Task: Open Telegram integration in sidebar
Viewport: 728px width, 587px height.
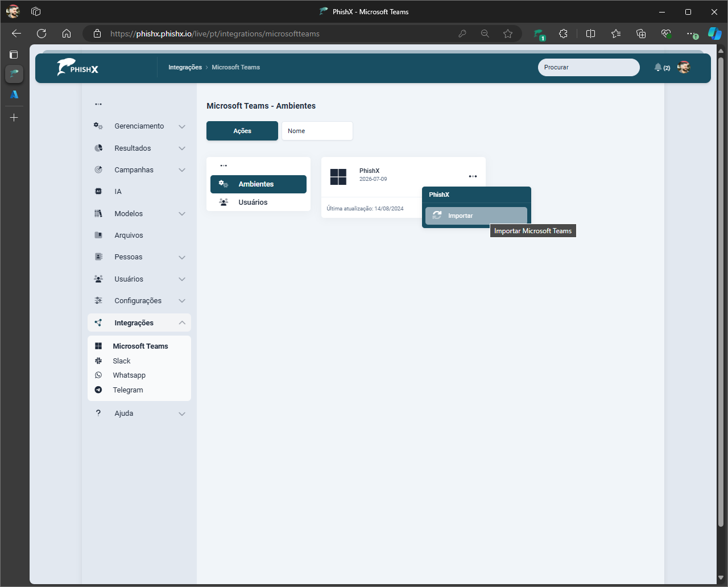Action: coord(139,390)
